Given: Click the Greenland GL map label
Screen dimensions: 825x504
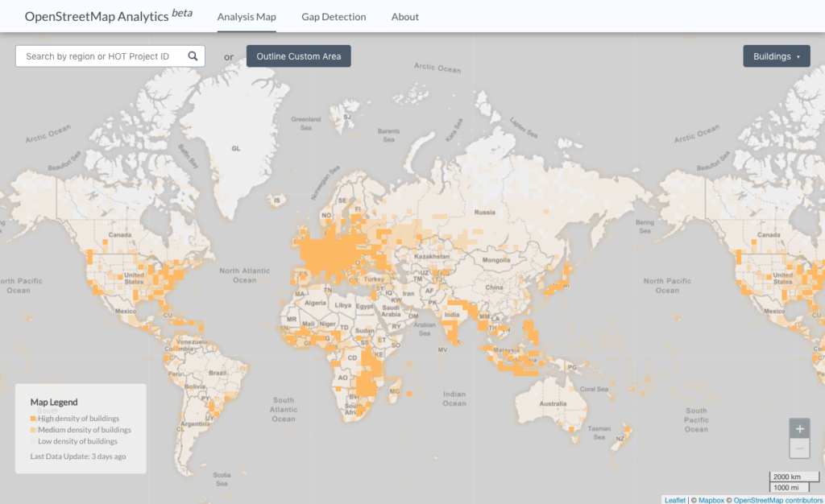Looking at the screenshot, I should [x=236, y=149].
